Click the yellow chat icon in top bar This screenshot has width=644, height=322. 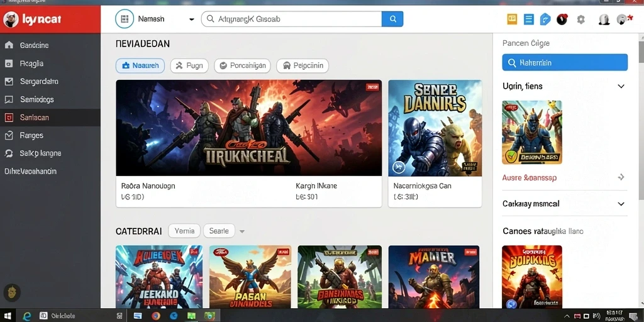512,19
